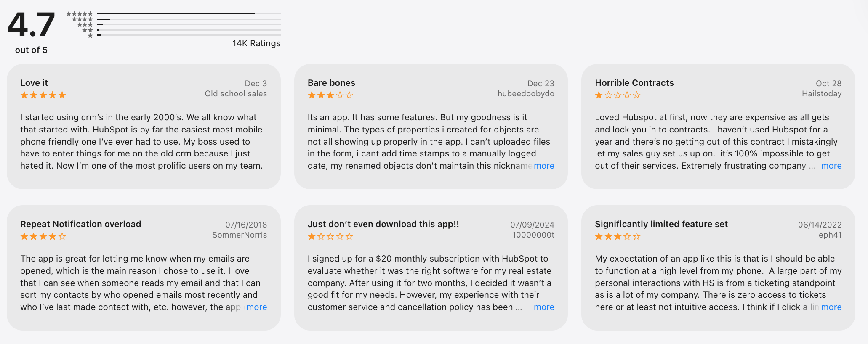The height and width of the screenshot is (344, 868).
Task: Click the 4.7 overall rating score
Action: tap(31, 24)
